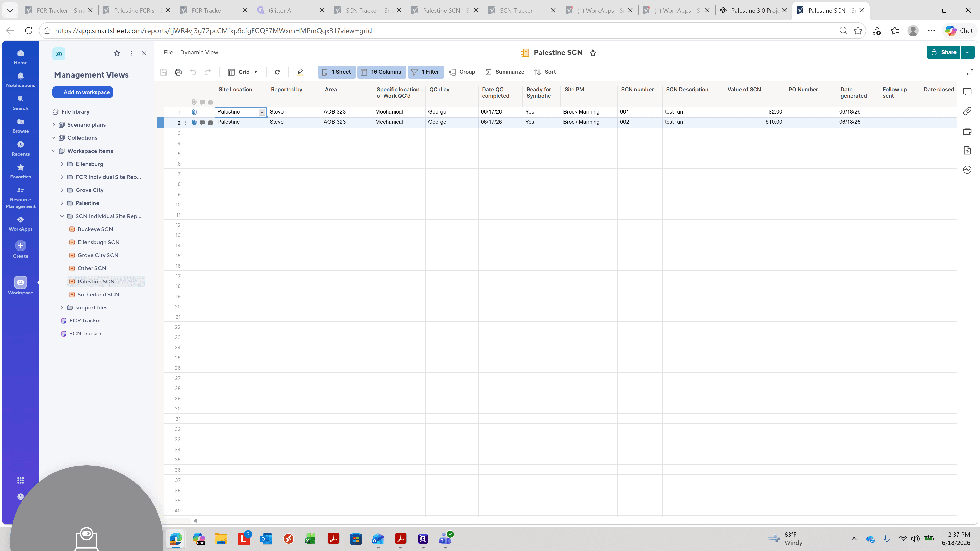The height and width of the screenshot is (551, 980).
Task: Open the Home section in the sidebar
Action: click(20, 57)
